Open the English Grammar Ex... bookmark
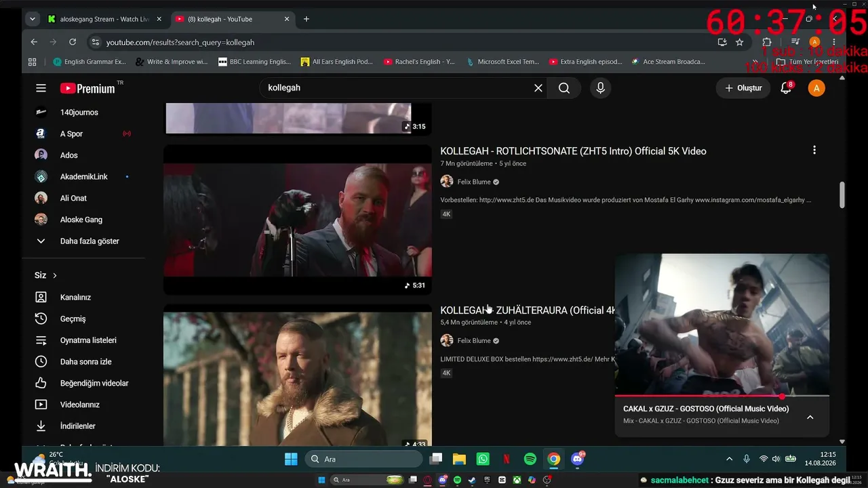The image size is (868, 488). click(x=90, y=62)
